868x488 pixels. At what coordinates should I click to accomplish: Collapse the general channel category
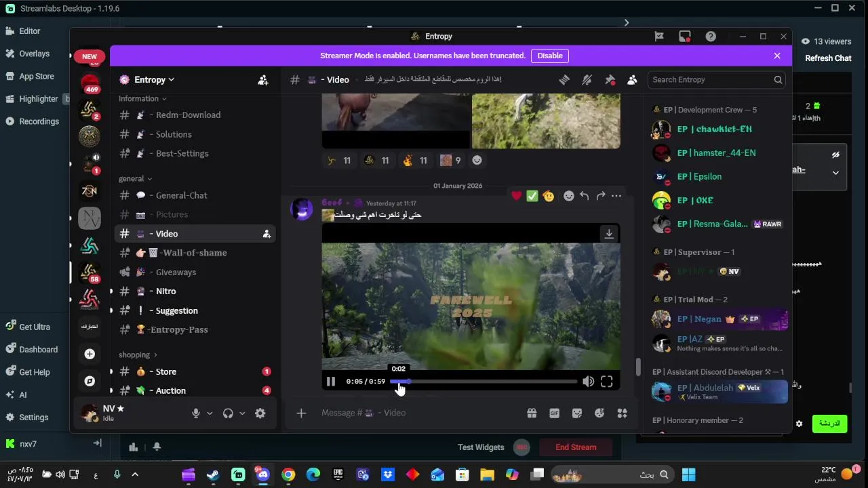tap(135, 178)
